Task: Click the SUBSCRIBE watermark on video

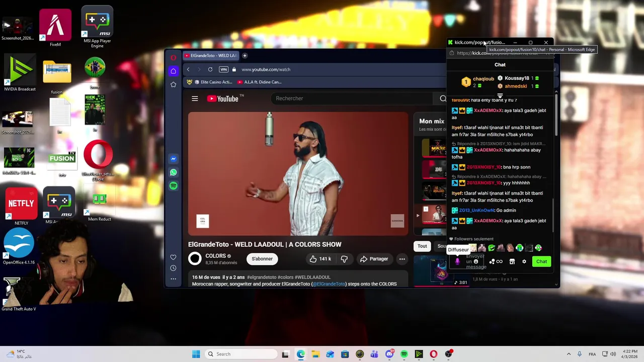Action: 397,221
